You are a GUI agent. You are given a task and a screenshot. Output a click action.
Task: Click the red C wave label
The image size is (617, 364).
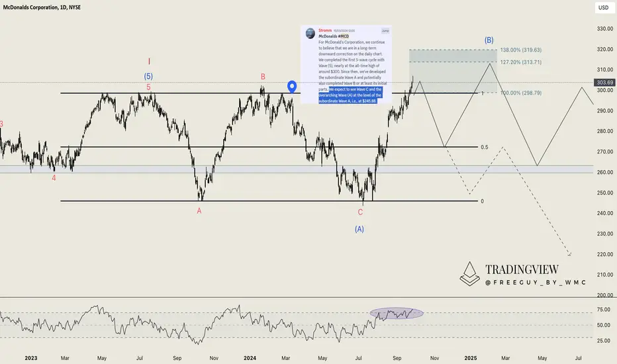[360, 212]
